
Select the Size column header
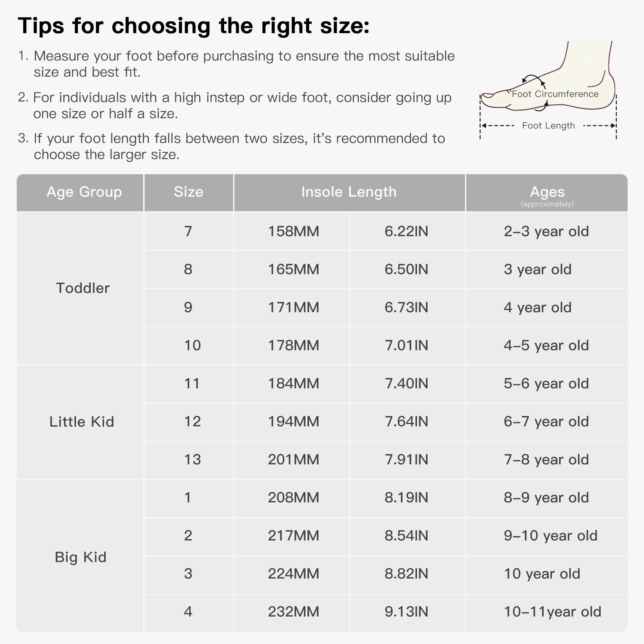188,192
